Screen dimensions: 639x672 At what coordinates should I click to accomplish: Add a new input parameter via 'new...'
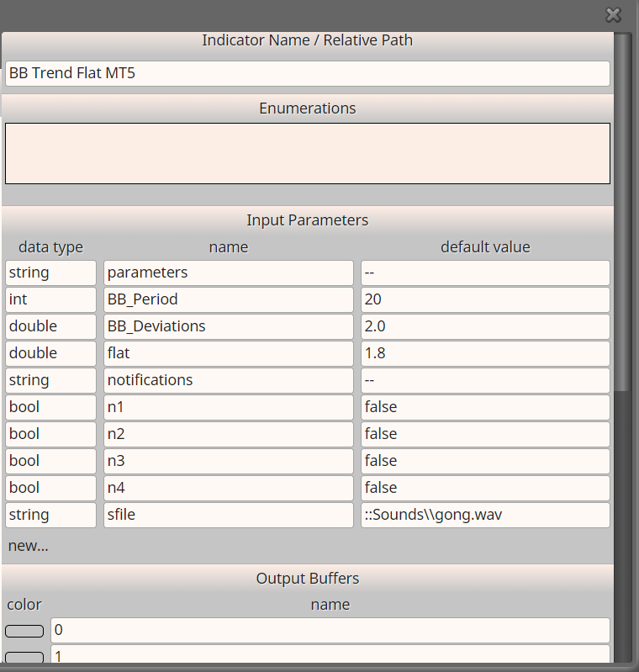point(29,546)
